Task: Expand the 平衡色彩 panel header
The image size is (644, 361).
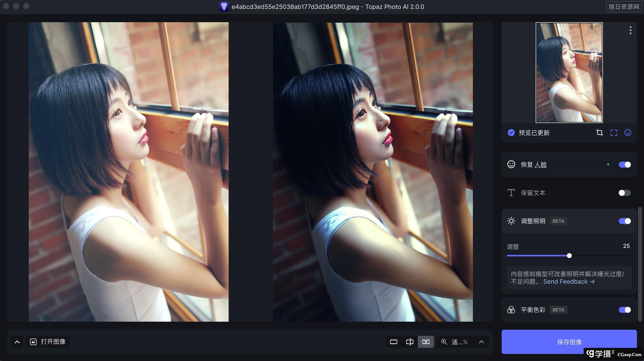Action: pos(533,310)
